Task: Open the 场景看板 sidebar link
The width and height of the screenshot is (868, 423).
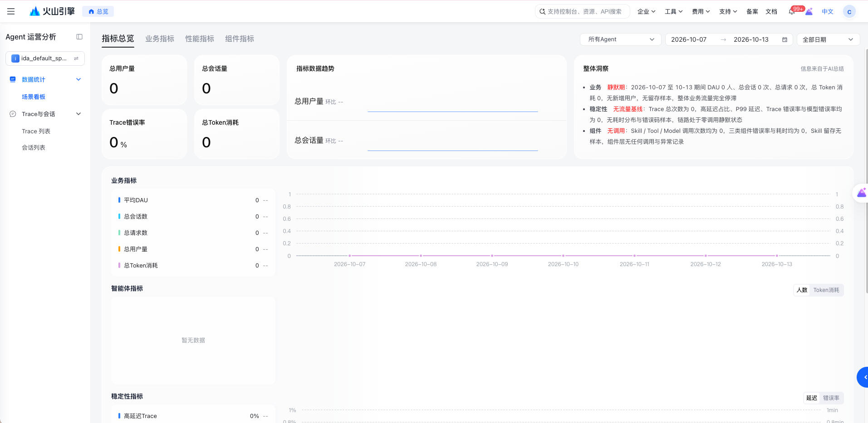Action: pos(34,97)
